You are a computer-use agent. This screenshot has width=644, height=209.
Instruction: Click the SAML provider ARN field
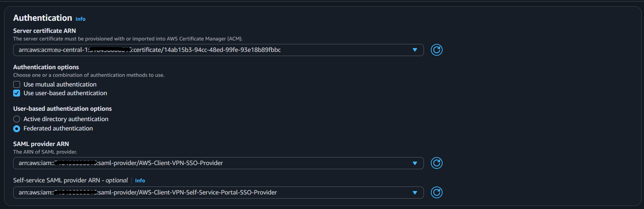(x=208, y=163)
